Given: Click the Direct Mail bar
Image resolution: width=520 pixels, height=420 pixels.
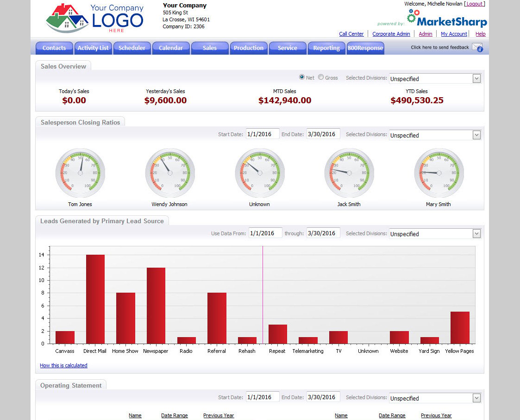Looking at the screenshot, I should (x=95, y=299).
